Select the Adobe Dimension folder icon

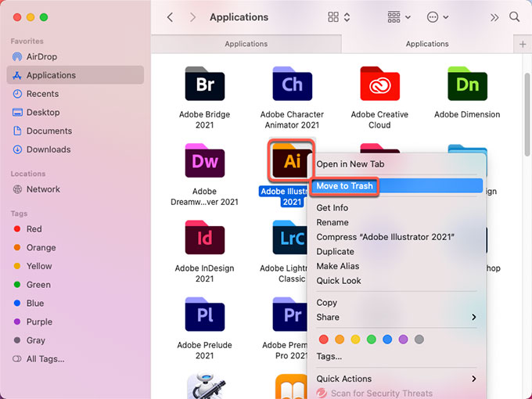(467, 84)
